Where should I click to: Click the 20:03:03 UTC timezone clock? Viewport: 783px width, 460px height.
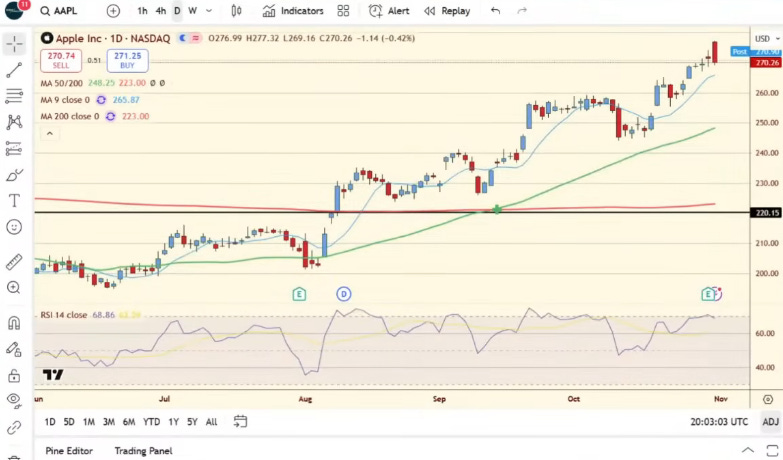tap(719, 422)
